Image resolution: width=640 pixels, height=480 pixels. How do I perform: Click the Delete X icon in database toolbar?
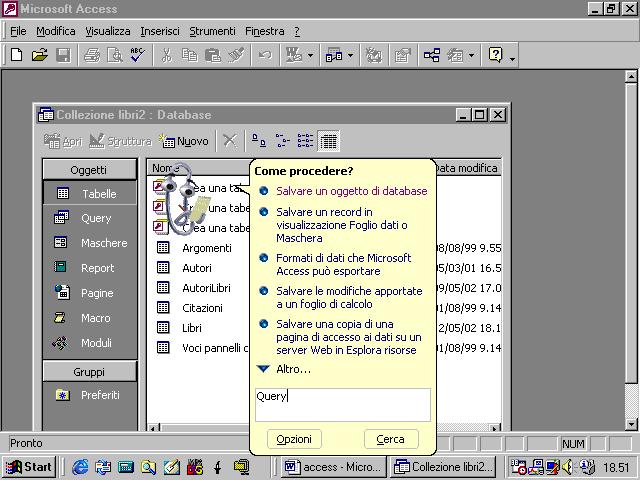click(230, 141)
